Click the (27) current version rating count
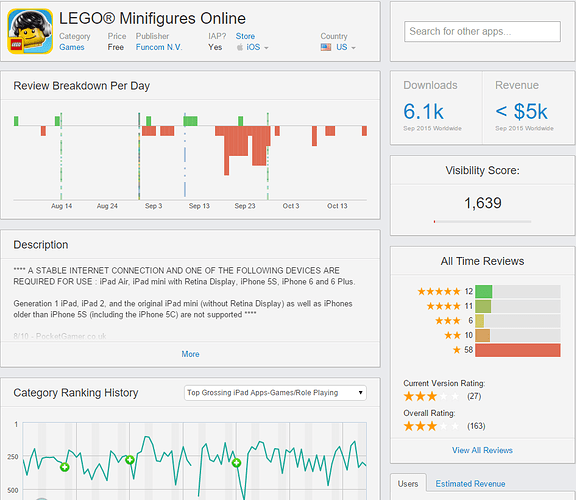The width and height of the screenshot is (576, 500). [474, 396]
